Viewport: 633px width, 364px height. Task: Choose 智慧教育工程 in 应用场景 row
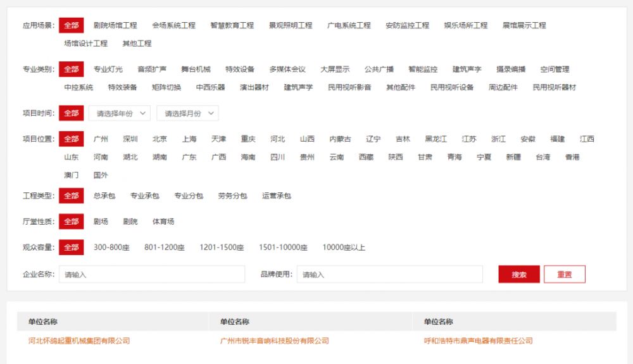(232, 25)
